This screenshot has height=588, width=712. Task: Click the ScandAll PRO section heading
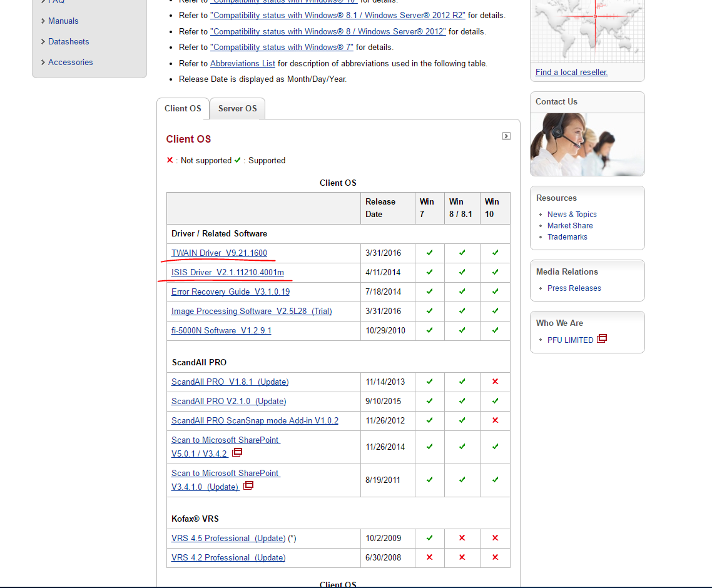[199, 363]
